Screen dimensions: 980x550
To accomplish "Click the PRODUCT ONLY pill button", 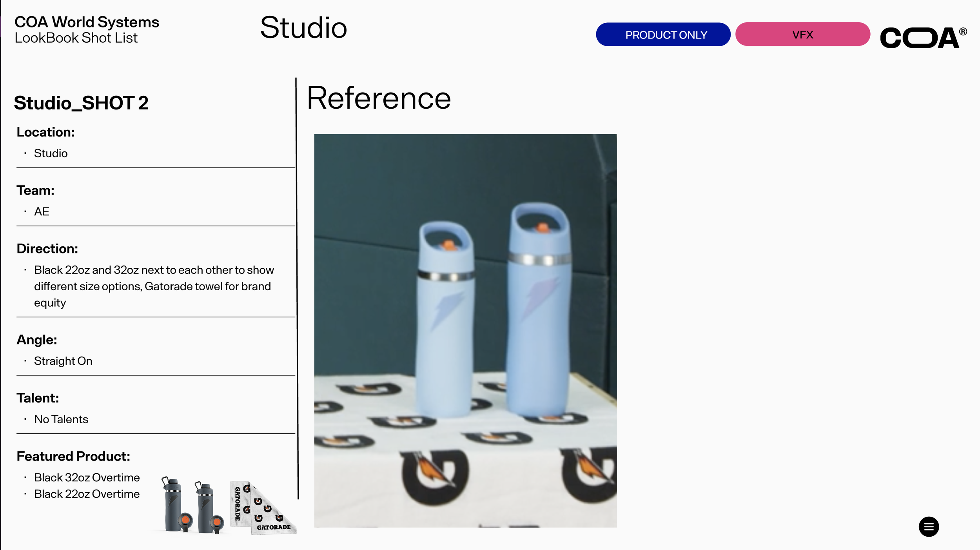I will [663, 35].
